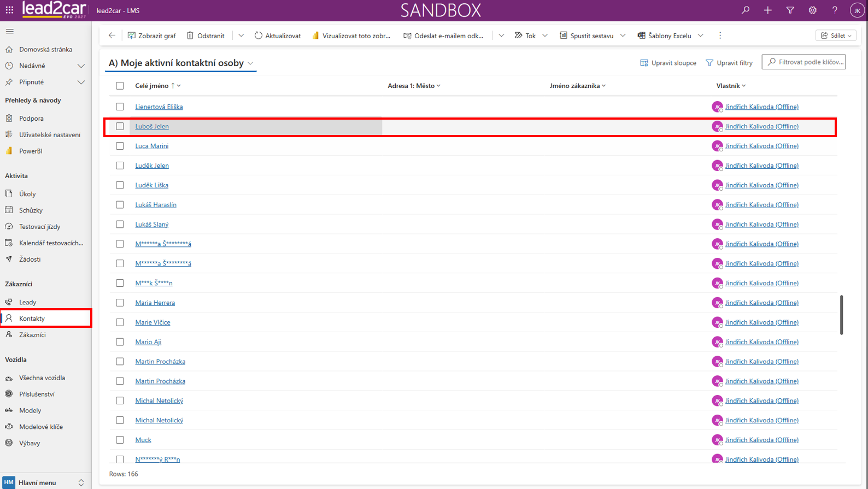Viewport: 868px width, 489px height.
Task: Click the search magnifier in the header
Action: point(746,10)
